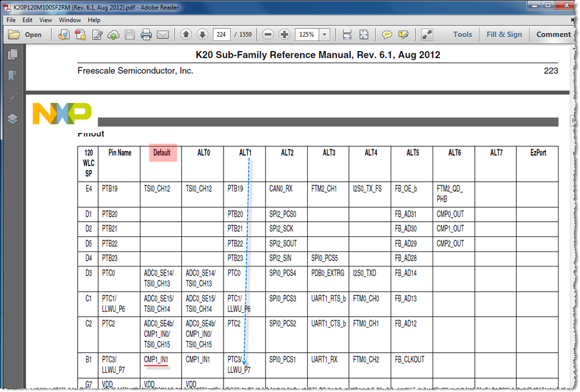Show bookmarks panel in sidebar
The width and height of the screenshot is (580, 392).
[x=13, y=76]
